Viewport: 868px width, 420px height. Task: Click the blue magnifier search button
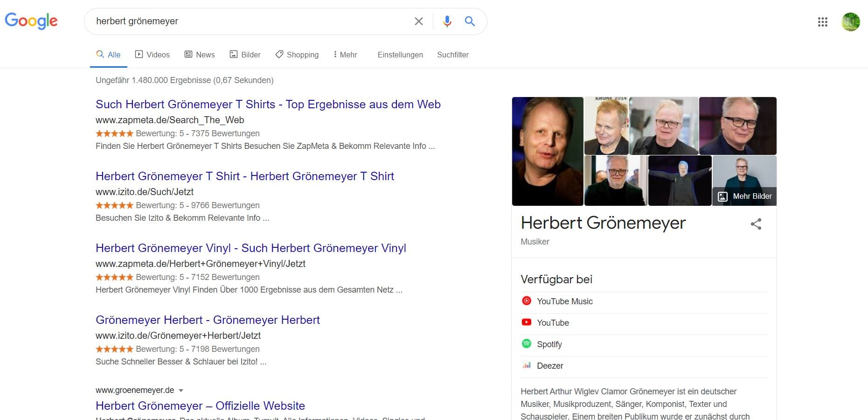coord(470,21)
